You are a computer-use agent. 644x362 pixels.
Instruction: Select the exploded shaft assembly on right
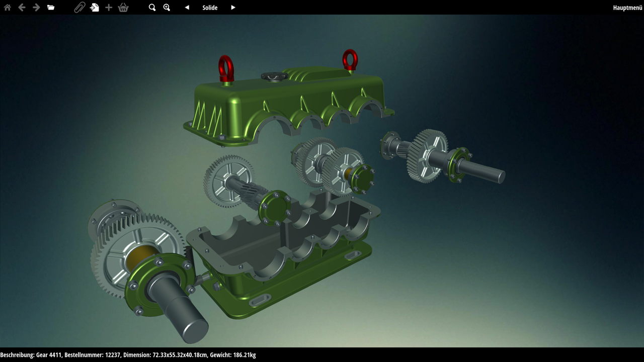point(443,157)
